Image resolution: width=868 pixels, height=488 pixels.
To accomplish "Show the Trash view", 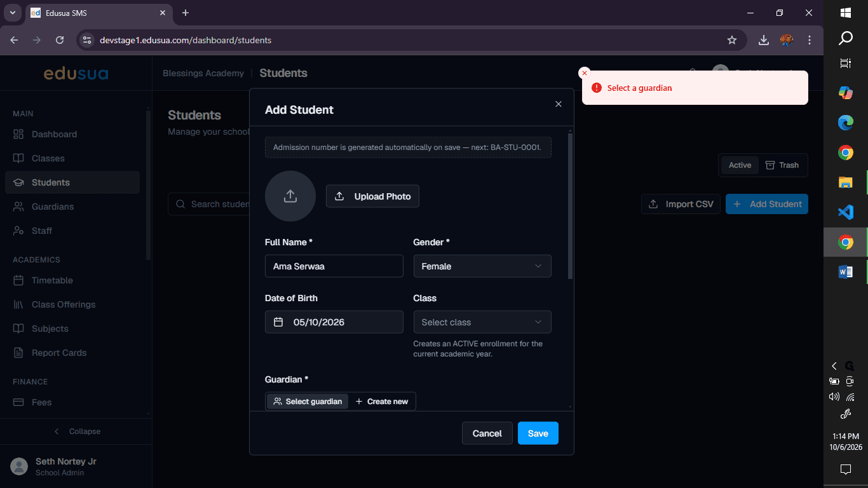I will click(782, 165).
